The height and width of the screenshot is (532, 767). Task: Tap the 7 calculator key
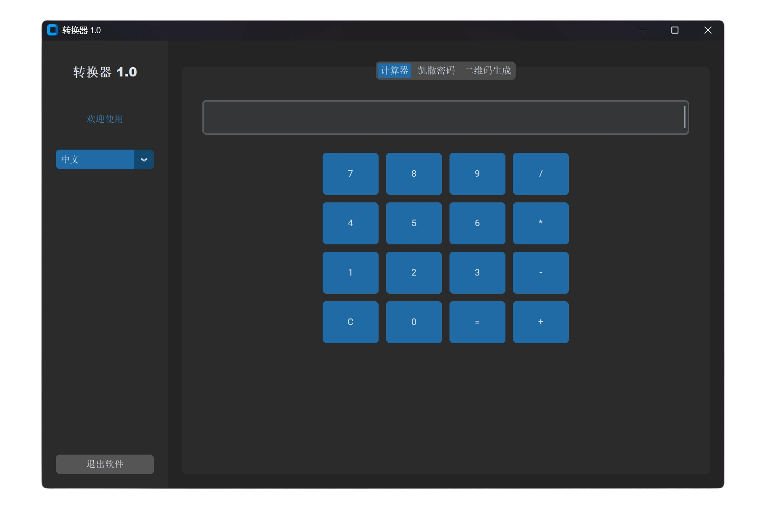[351, 174]
